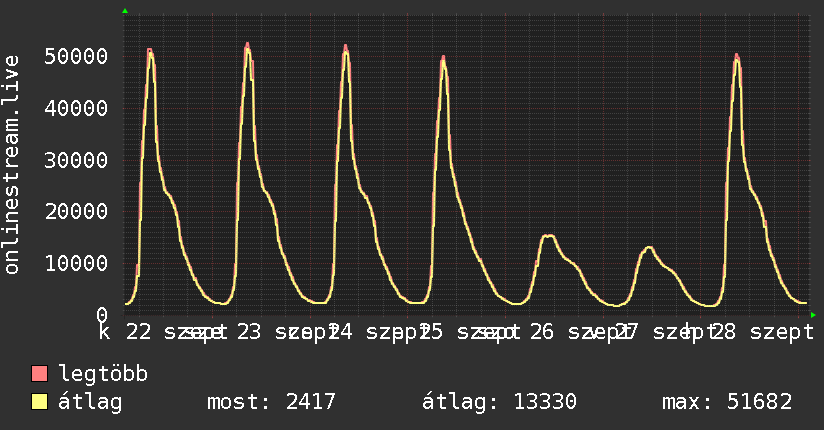Select the legtöbb legend label
The width and height of the screenshot is (824, 430).
tap(103, 374)
